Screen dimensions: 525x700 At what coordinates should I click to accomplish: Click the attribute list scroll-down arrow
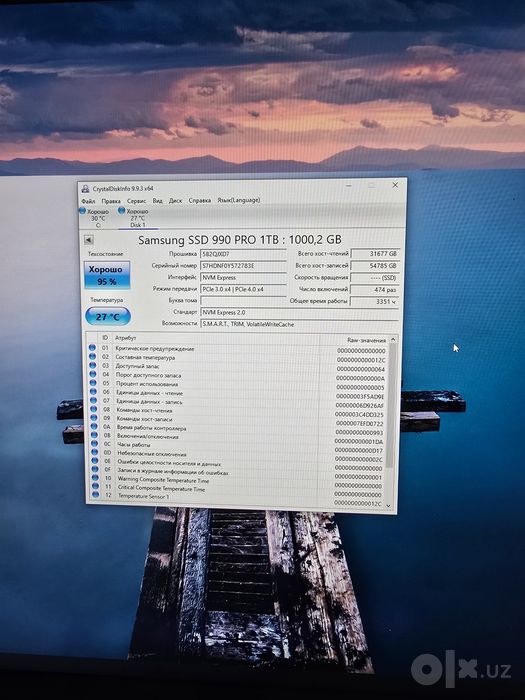pyautogui.click(x=388, y=505)
